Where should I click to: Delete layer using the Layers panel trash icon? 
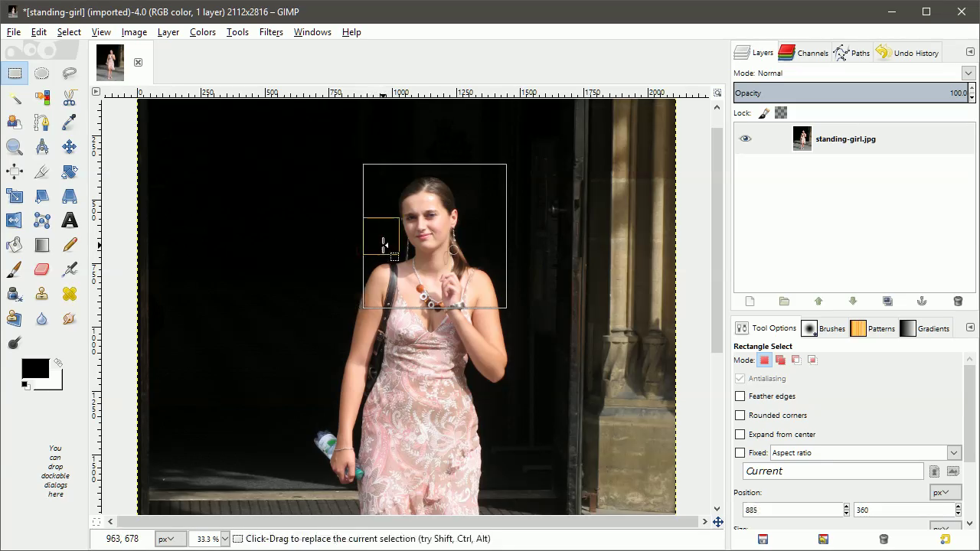pyautogui.click(x=957, y=302)
